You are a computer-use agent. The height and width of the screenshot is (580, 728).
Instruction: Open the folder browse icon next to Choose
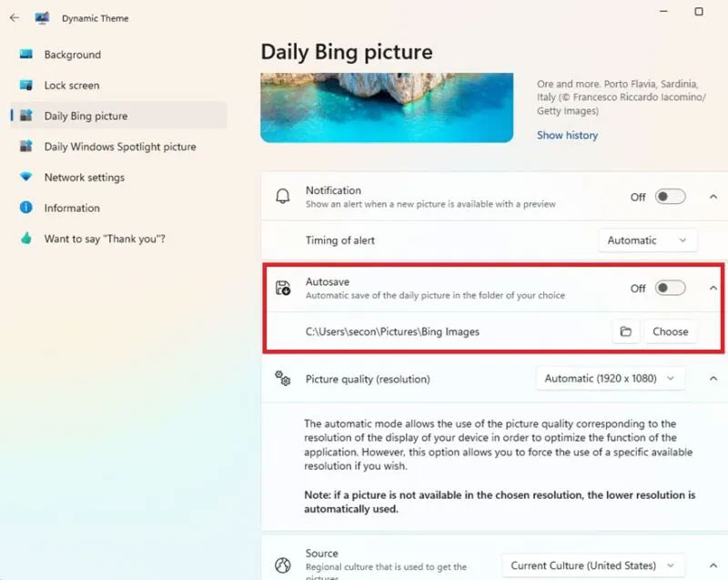point(625,331)
